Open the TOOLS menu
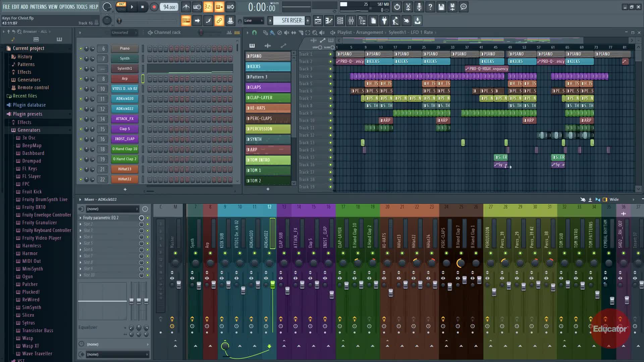The image size is (644, 362). pyautogui.click(x=82, y=7)
